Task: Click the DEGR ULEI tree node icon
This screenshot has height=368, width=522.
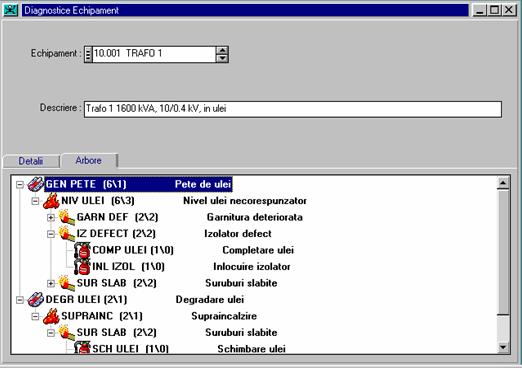Action: tap(35, 299)
